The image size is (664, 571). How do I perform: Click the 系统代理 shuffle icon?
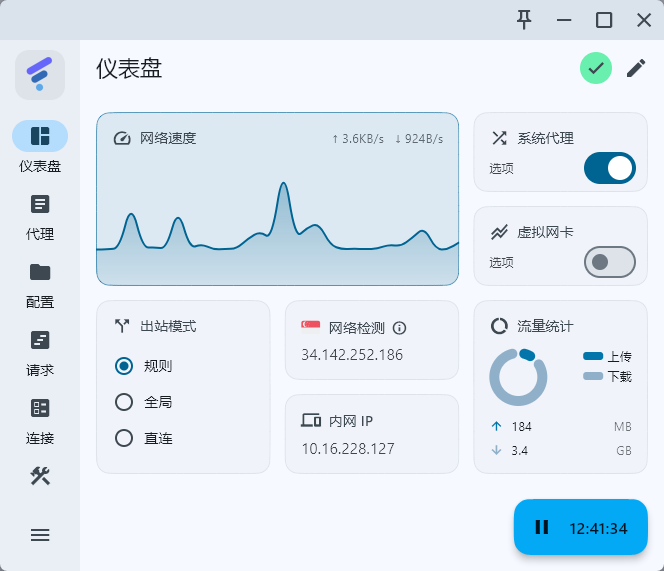[x=499, y=138]
